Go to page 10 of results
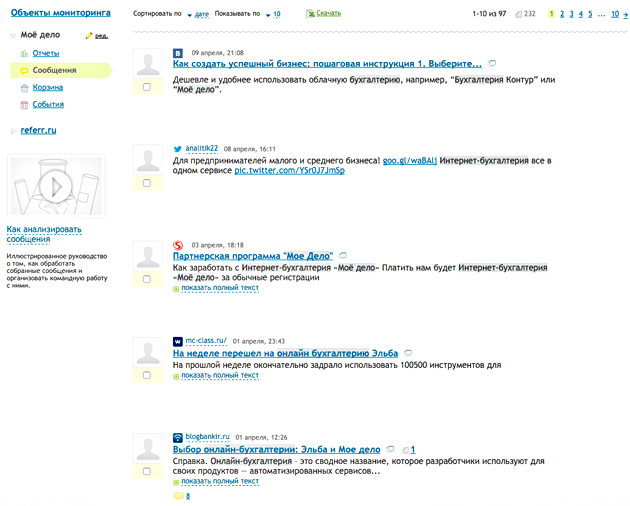630x506 pixels. coord(615,14)
